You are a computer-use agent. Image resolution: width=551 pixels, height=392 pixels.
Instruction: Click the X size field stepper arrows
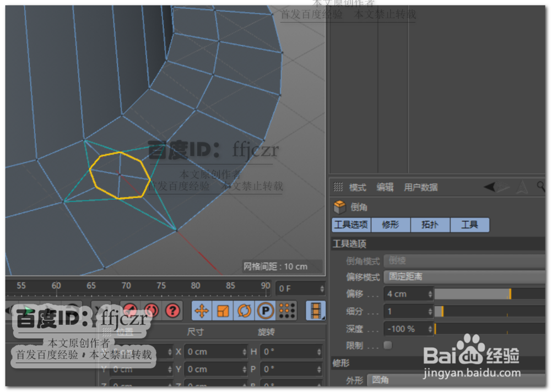(244, 352)
